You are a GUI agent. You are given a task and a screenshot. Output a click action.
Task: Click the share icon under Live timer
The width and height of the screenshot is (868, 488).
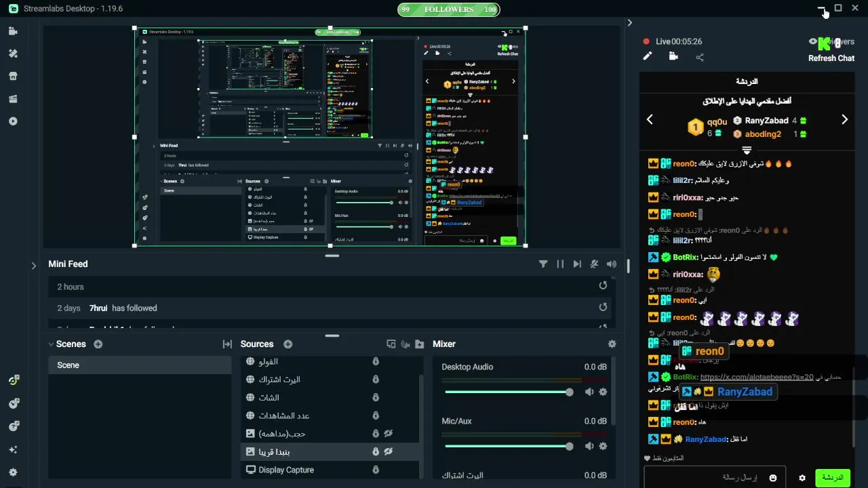(700, 58)
